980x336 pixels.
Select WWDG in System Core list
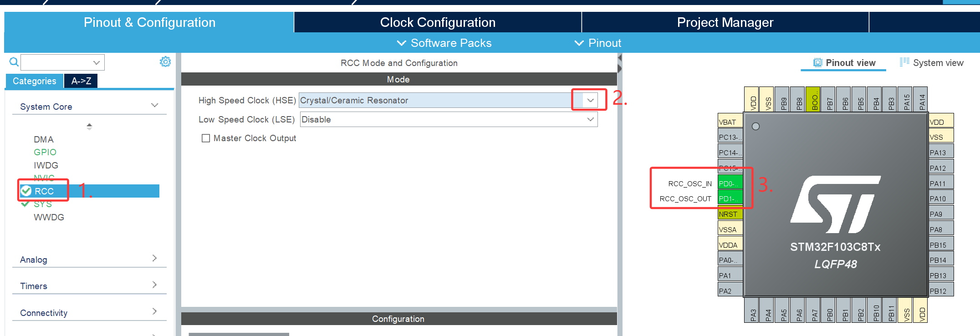(49, 217)
